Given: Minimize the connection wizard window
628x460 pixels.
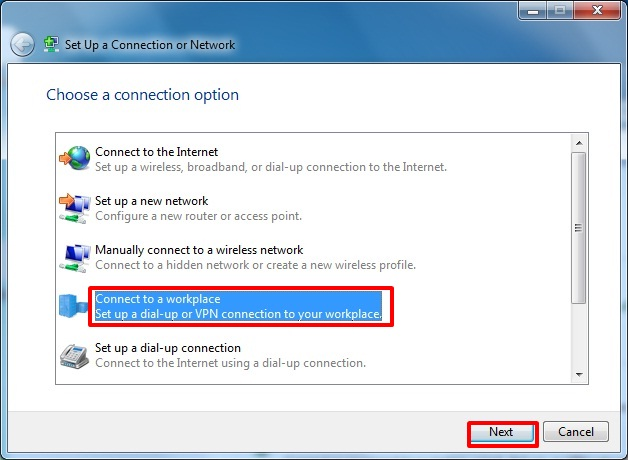Looking at the screenshot, I should tap(532, 10).
